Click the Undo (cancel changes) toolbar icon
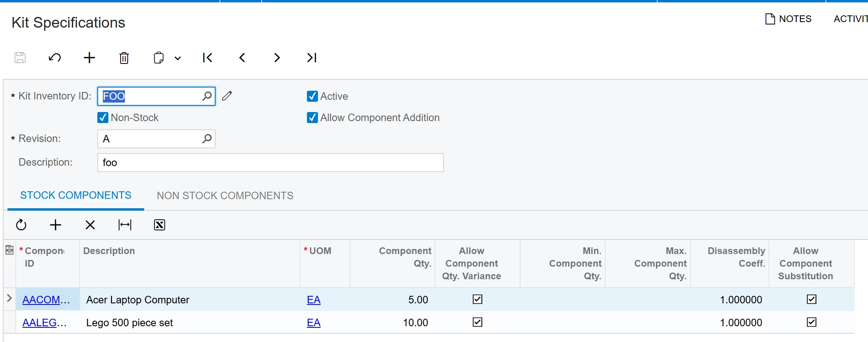This screenshot has height=342, width=868. tap(55, 58)
